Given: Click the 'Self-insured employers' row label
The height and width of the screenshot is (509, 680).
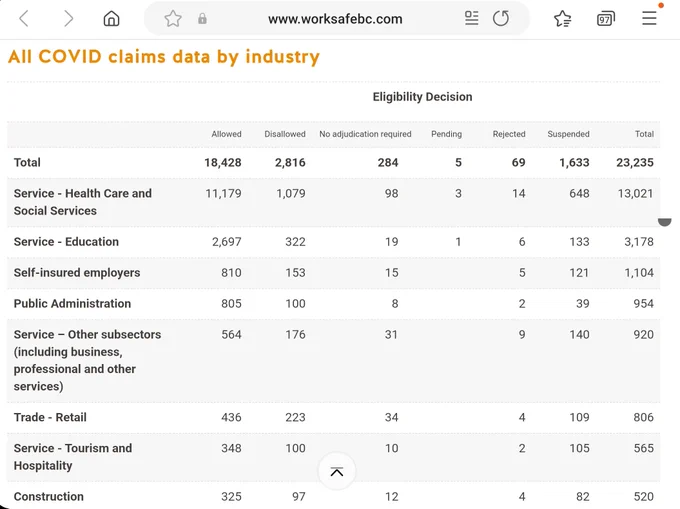Looking at the screenshot, I should click(77, 273).
